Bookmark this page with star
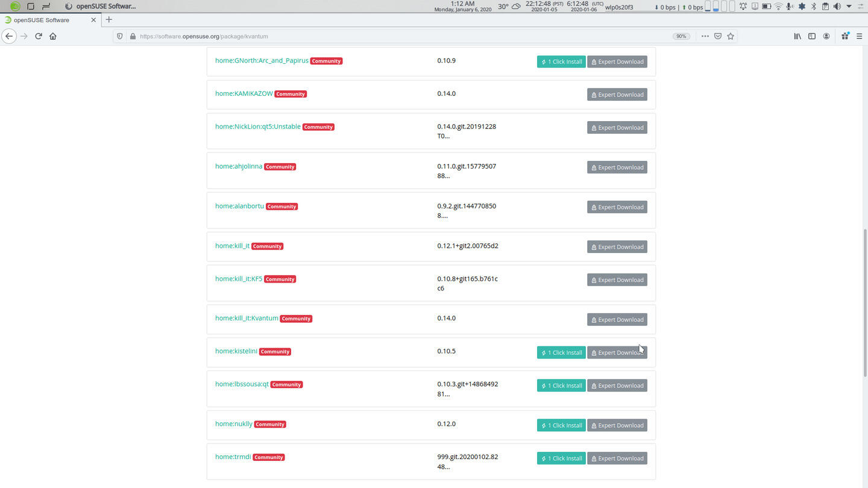The width and height of the screenshot is (868, 488). tap(731, 36)
